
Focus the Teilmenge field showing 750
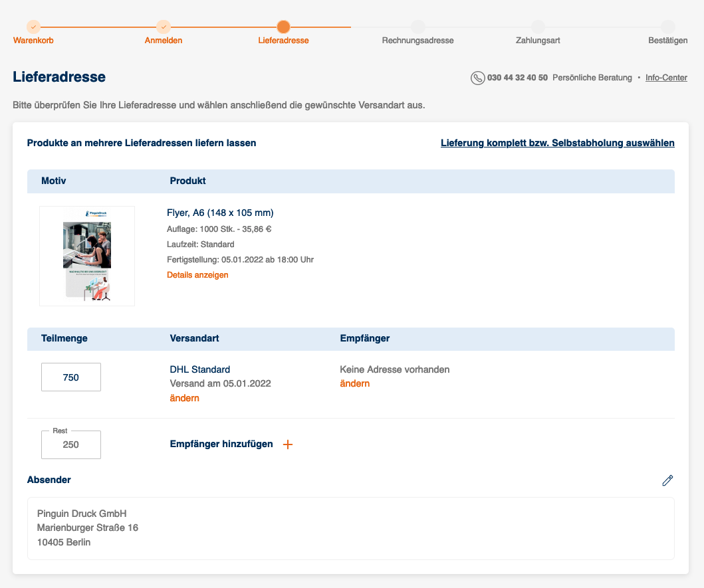71,377
